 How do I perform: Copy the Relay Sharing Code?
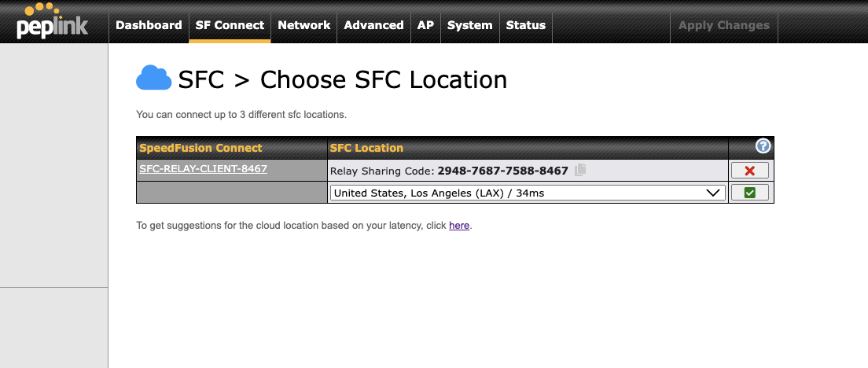(x=580, y=170)
